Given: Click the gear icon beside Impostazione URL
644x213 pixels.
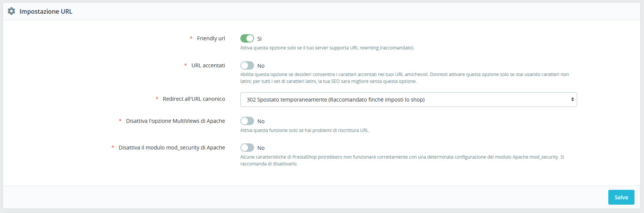Looking at the screenshot, I should [11, 11].
